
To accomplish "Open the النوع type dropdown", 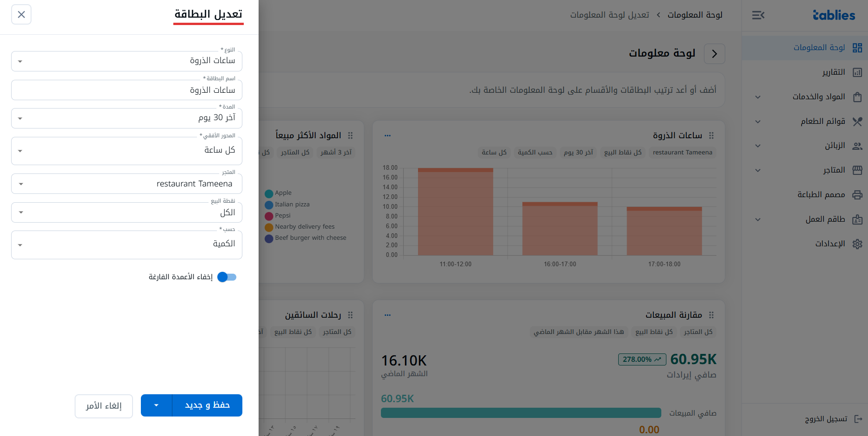I will 127,61.
